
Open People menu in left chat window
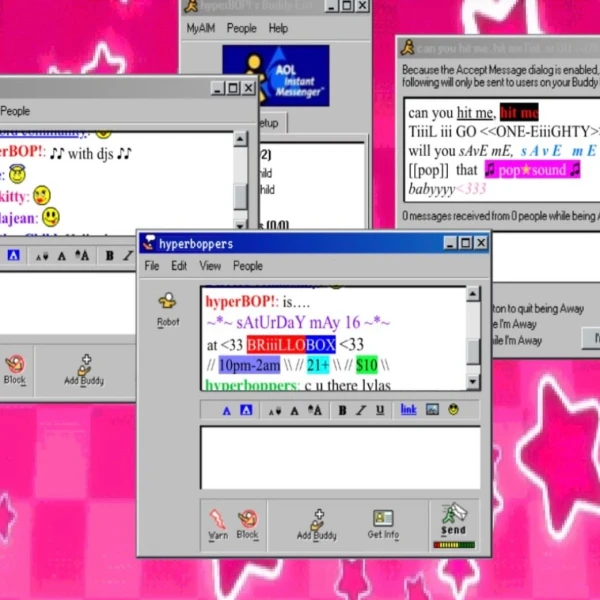(15, 111)
